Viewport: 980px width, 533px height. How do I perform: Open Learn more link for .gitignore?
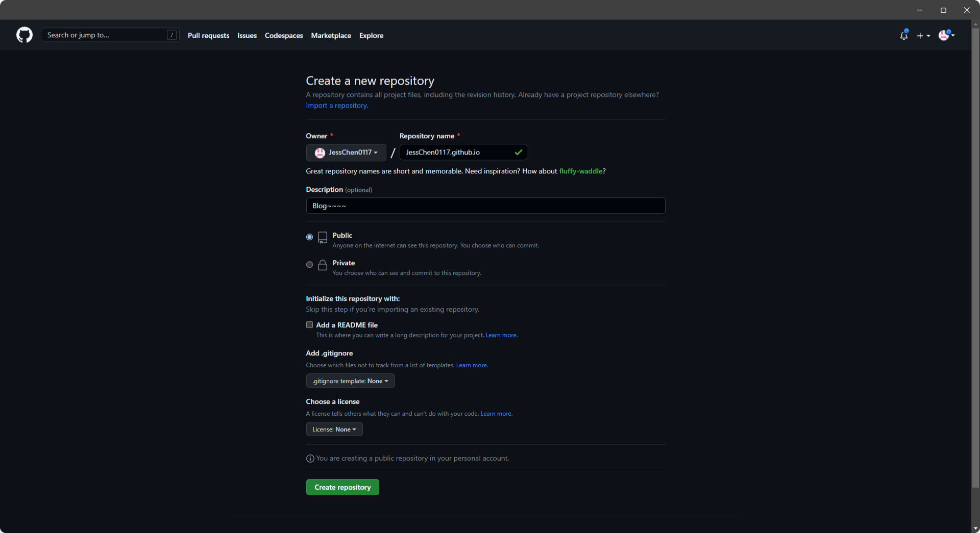[472, 365]
